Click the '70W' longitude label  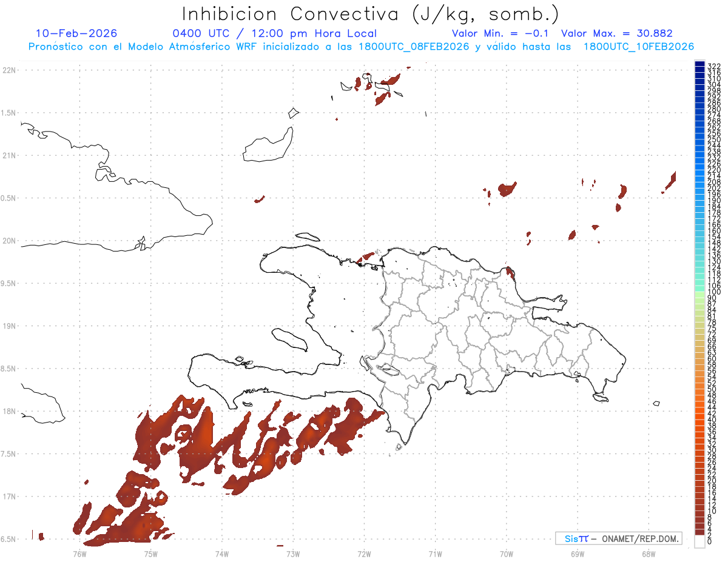click(x=506, y=554)
